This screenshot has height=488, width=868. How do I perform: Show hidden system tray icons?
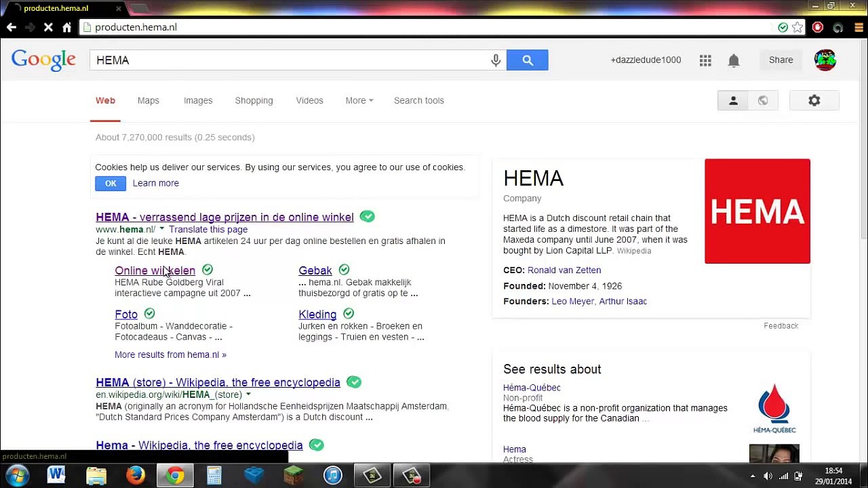point(752,476)
